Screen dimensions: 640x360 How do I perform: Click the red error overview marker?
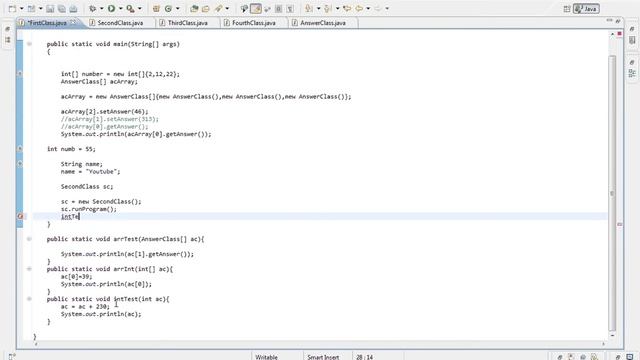(620, 224)
